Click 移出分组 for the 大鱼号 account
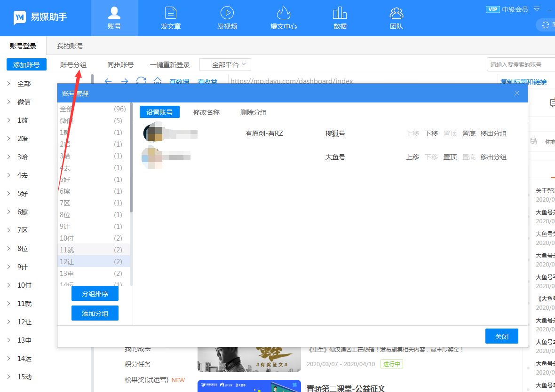The image size is (555, 392). point(493,157)
